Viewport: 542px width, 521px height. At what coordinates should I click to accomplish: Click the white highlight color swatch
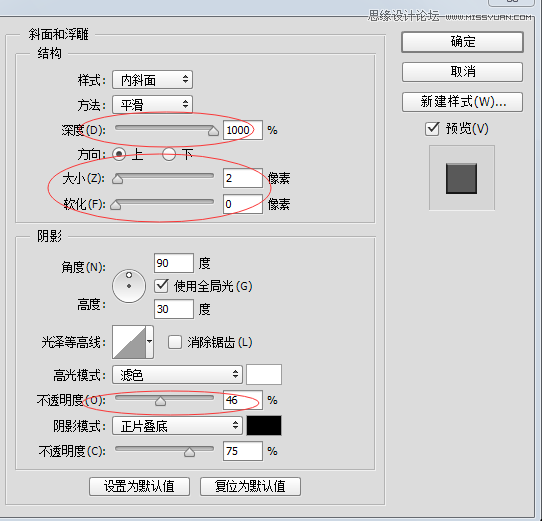[x=264, y=374]
